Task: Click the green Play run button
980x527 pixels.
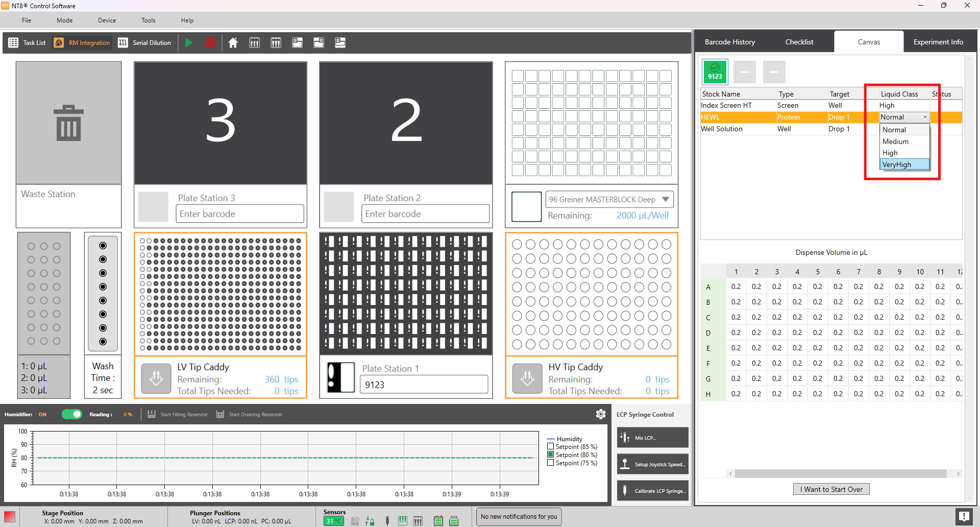Action: point(188,43)
